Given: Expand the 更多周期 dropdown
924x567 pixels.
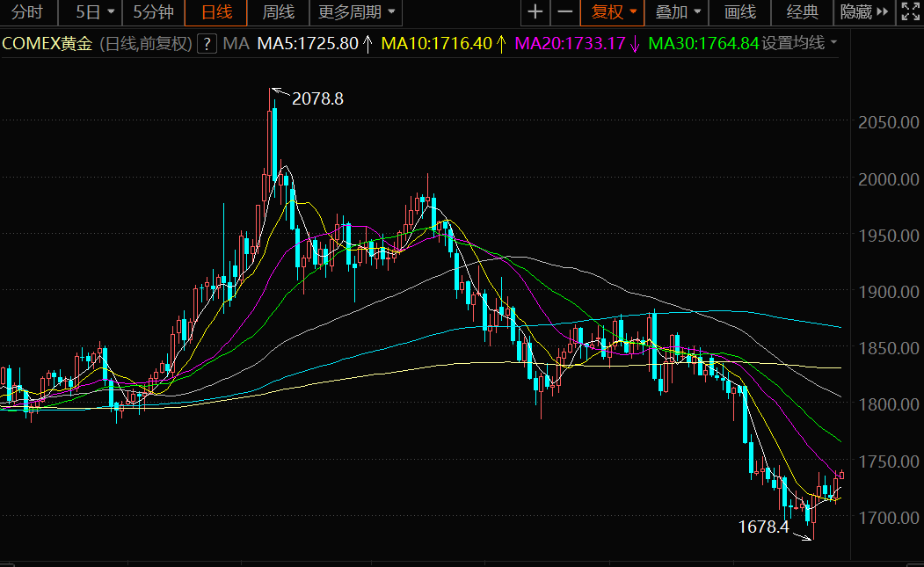Looking at the screenshot, I should pos(356,11).
